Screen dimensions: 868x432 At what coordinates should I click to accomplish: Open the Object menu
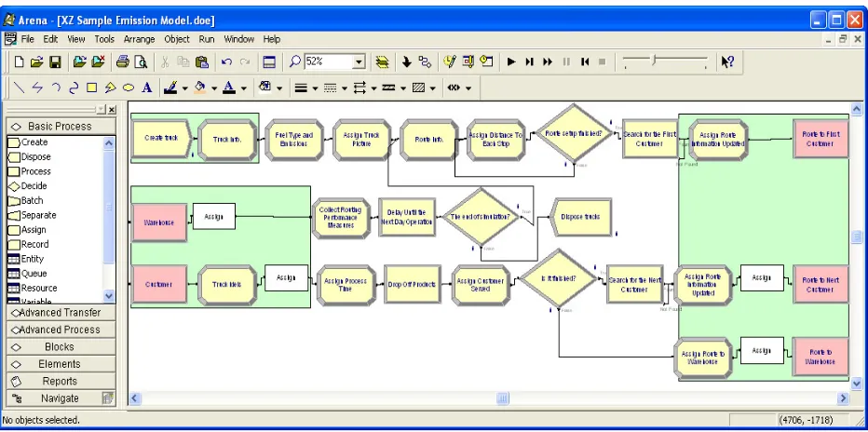pos(177,39)
